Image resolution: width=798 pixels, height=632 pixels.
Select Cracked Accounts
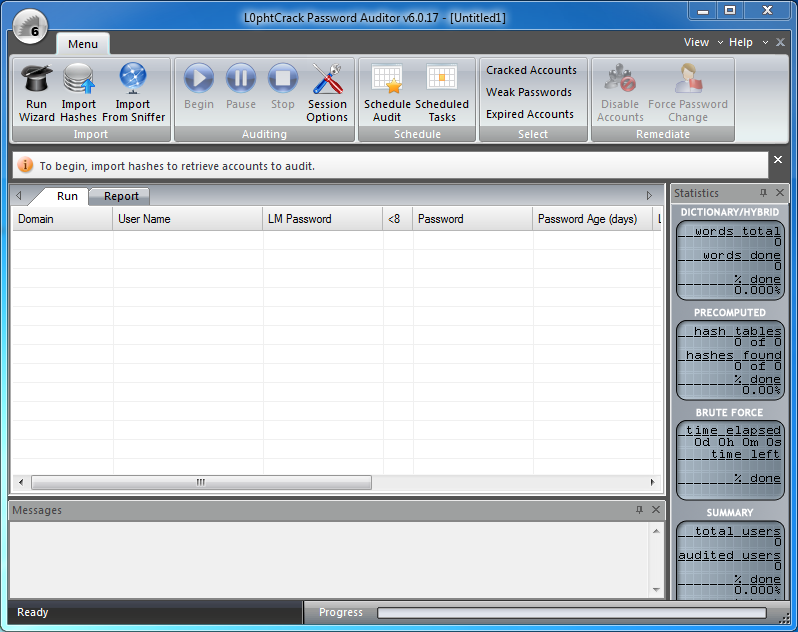tap(531, 70)
